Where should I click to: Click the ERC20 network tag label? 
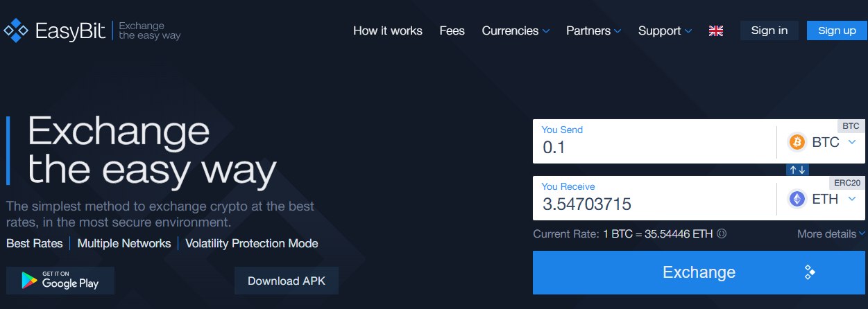click(x=847, y=183)
